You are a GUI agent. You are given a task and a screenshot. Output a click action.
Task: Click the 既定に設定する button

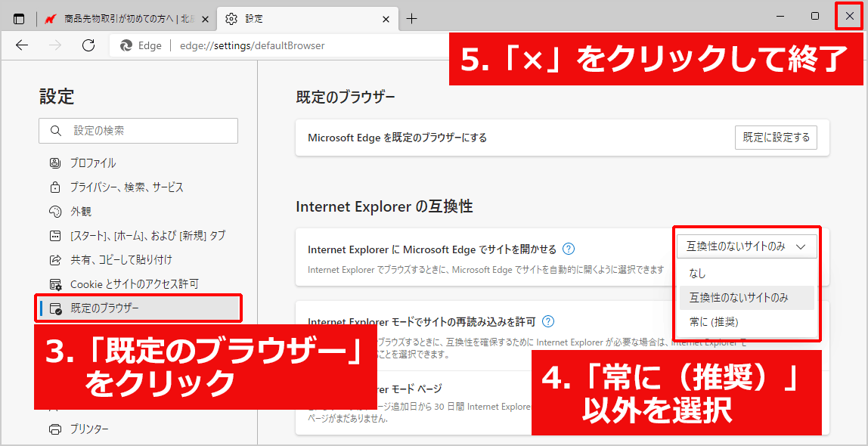point(776,138)
